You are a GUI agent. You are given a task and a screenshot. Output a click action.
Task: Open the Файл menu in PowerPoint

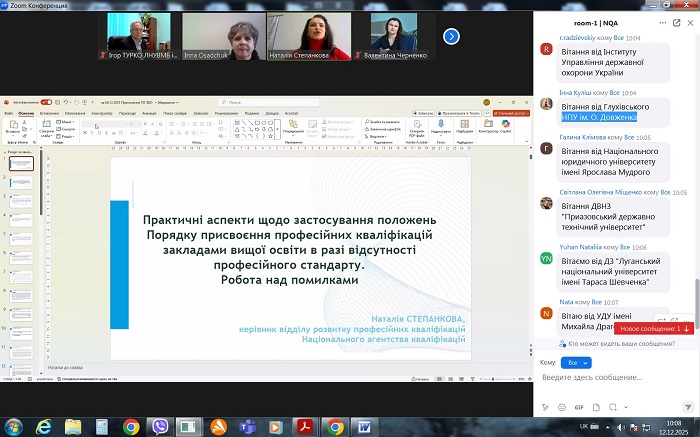point(9,113)
